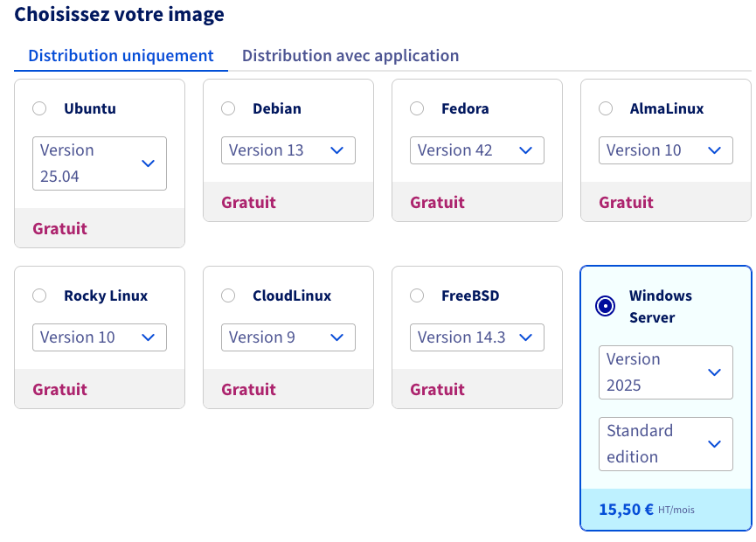Select the Debian radio button

click(x=228, y=108)
